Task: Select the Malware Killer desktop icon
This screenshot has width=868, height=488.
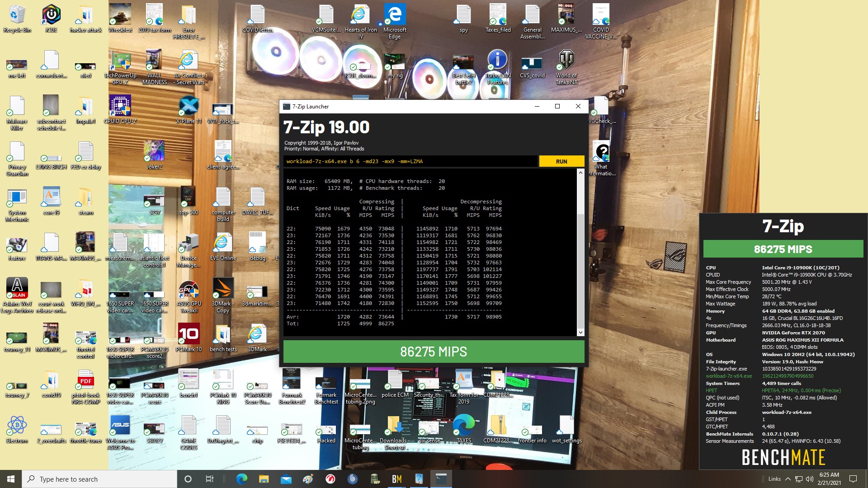Action: click(x=17, y=113)
